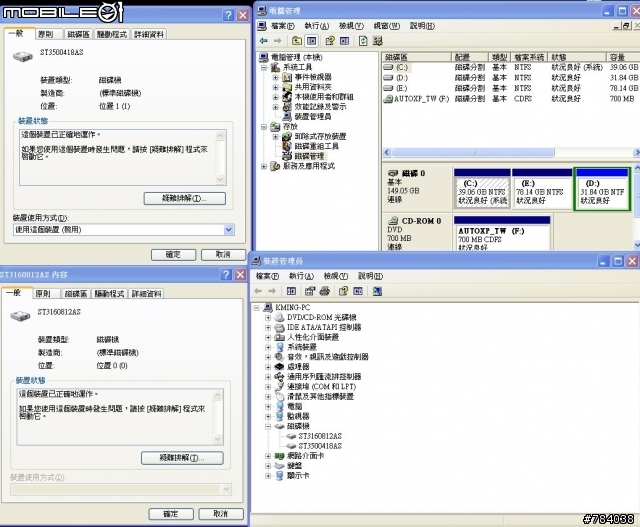Click the Up one level icon in Computer Management
The height and width of the screenshot is (527, 640).
pos(297,41)
